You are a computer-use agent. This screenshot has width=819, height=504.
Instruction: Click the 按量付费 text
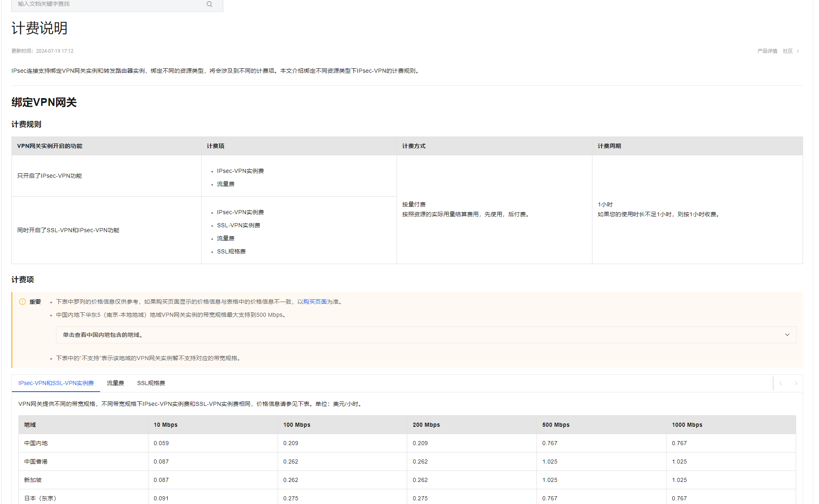click(414, 204)
